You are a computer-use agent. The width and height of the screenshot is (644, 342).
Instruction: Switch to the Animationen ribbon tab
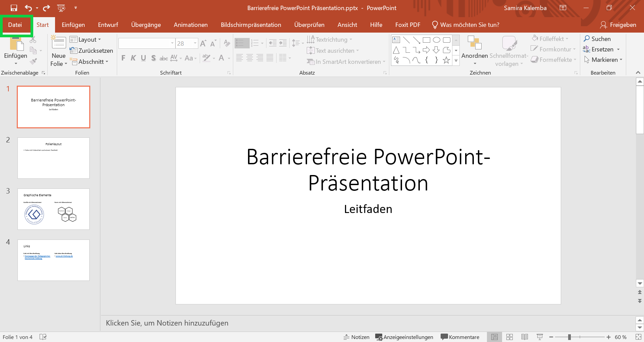pyautogui.click(x=190, y=25)
